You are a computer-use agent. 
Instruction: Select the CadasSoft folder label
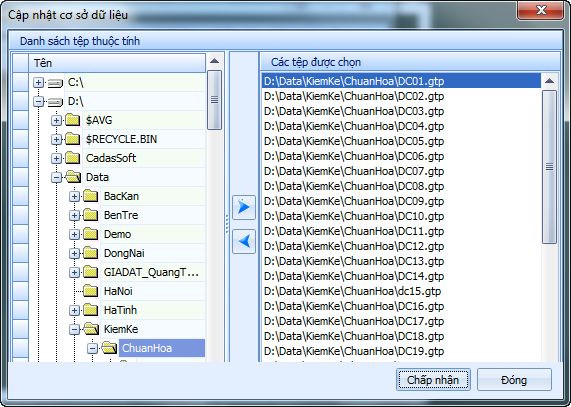click(x=111, y=158)
